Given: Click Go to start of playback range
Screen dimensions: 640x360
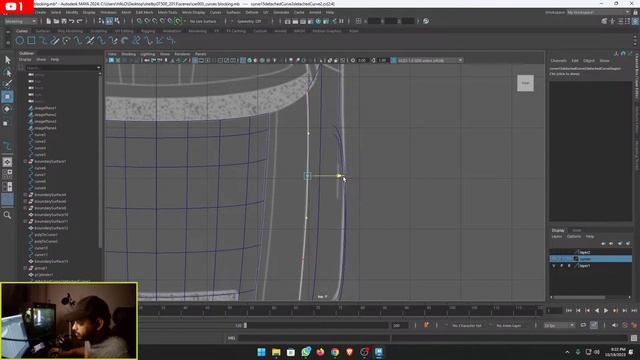Looking at the screenshot, I should click(x=569, y=311).
